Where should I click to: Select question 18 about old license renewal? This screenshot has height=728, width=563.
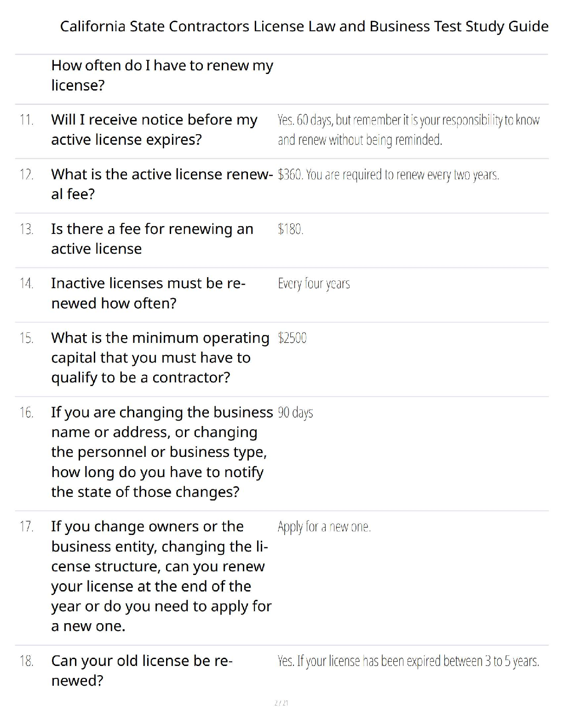tap(142, 671)
